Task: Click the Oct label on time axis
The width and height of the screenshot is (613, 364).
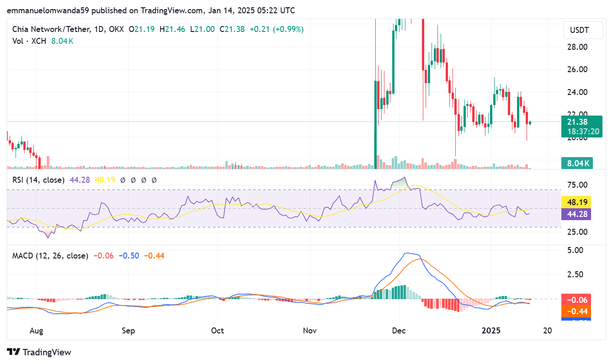Action: [218, 330]
